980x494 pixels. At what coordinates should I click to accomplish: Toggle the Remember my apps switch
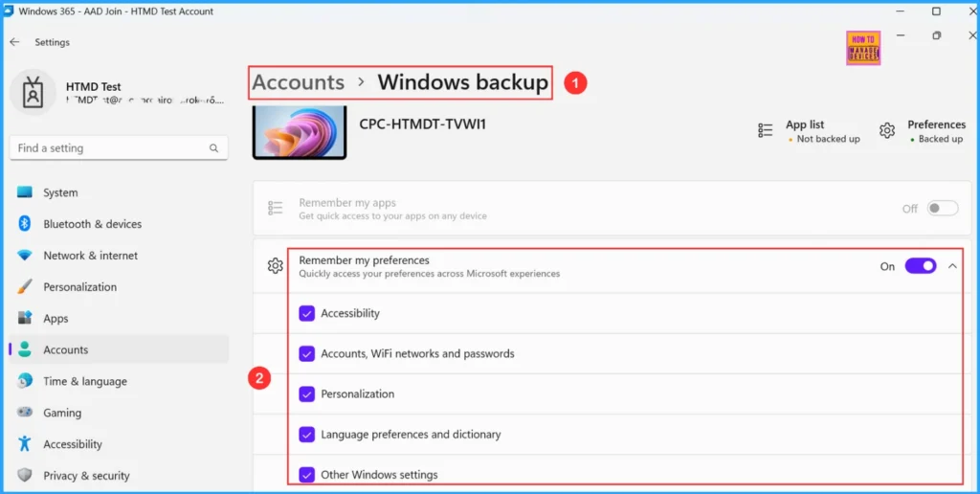point(943,209)
